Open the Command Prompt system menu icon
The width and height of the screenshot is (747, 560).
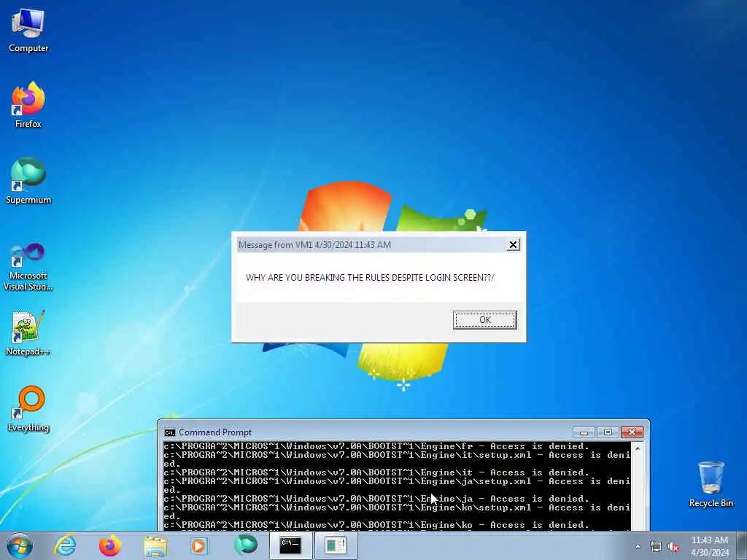coord(169,432)
